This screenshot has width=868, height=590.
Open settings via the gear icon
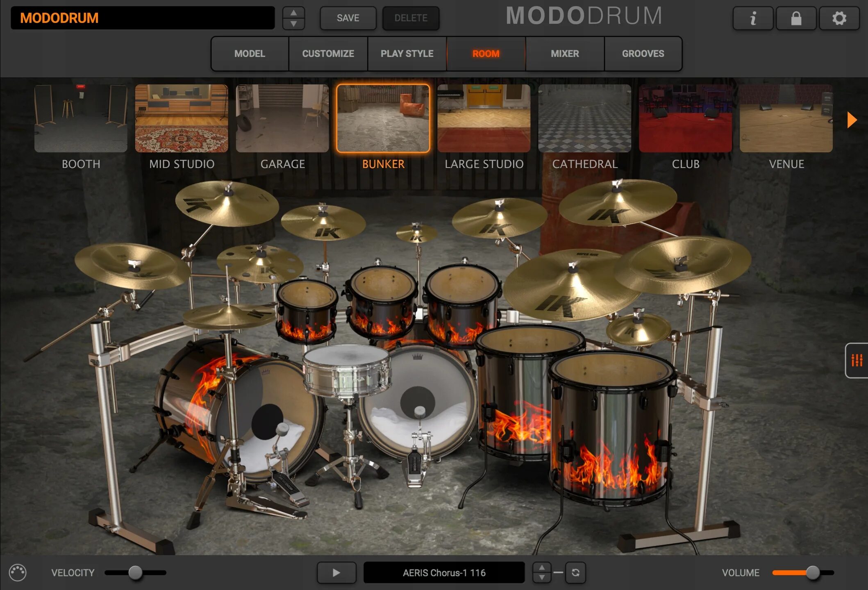coord(839,18)
